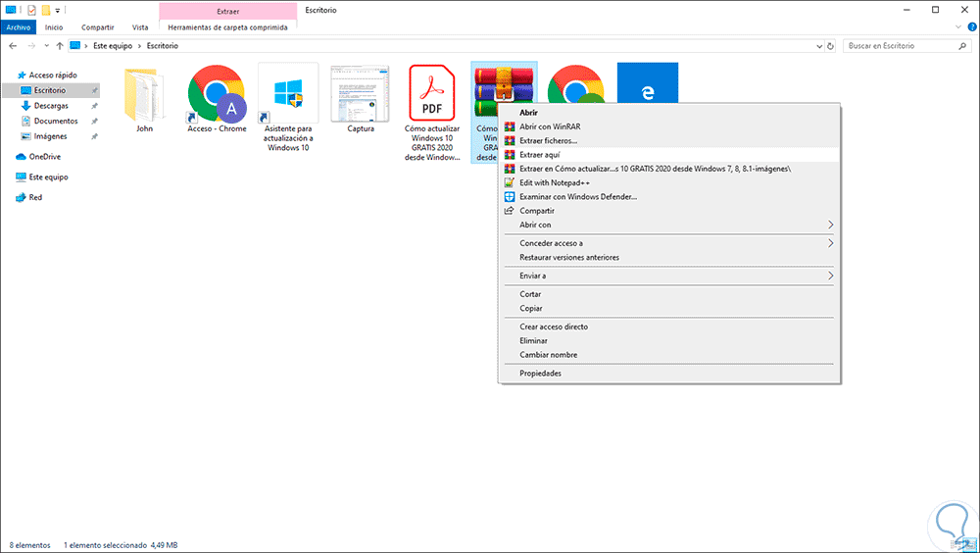Click the properties quick access toolbar icon
This screenshot has height=553, width=980.
31,10
